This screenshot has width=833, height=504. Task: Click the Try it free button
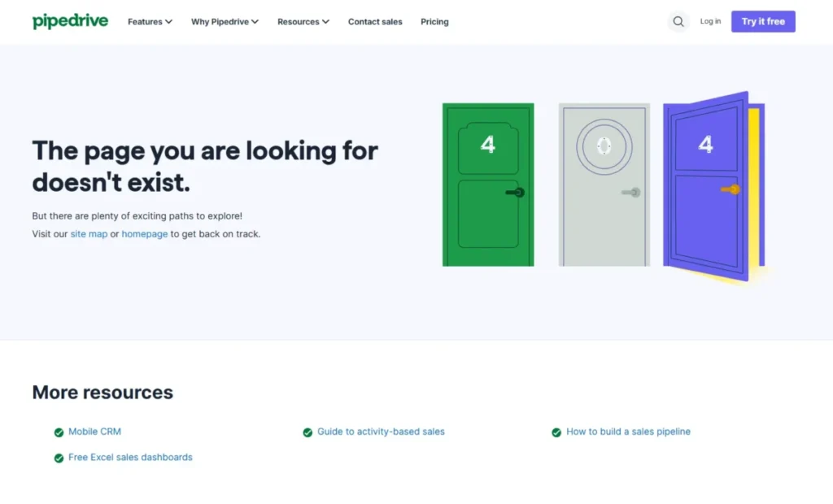pyautogui.click(x=763, y=22)
